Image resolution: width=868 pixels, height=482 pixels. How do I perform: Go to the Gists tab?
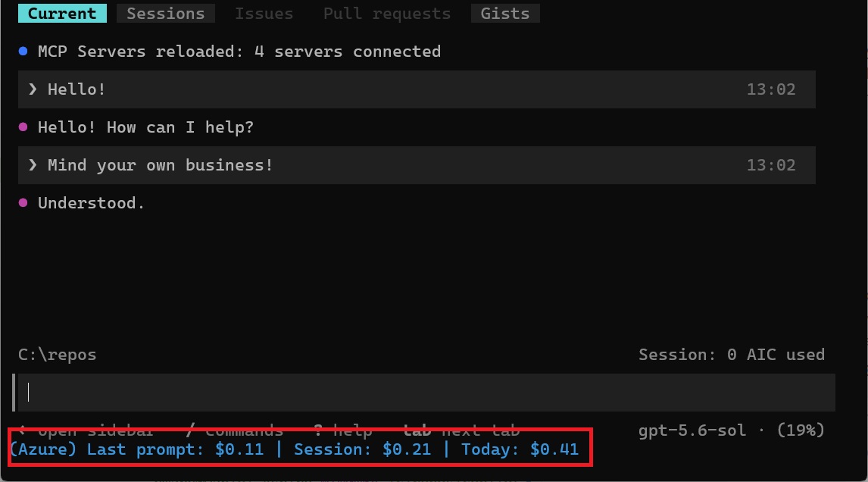(x=505, y=14)
